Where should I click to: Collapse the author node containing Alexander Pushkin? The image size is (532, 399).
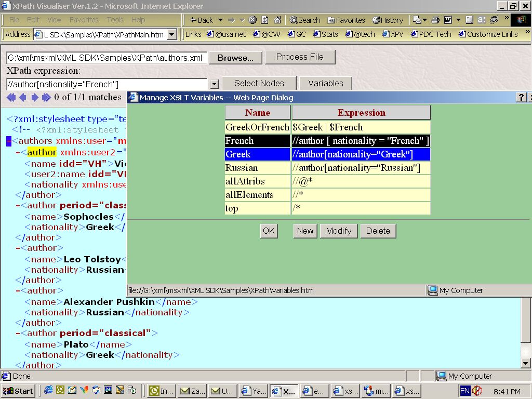[x=18, y=291]
